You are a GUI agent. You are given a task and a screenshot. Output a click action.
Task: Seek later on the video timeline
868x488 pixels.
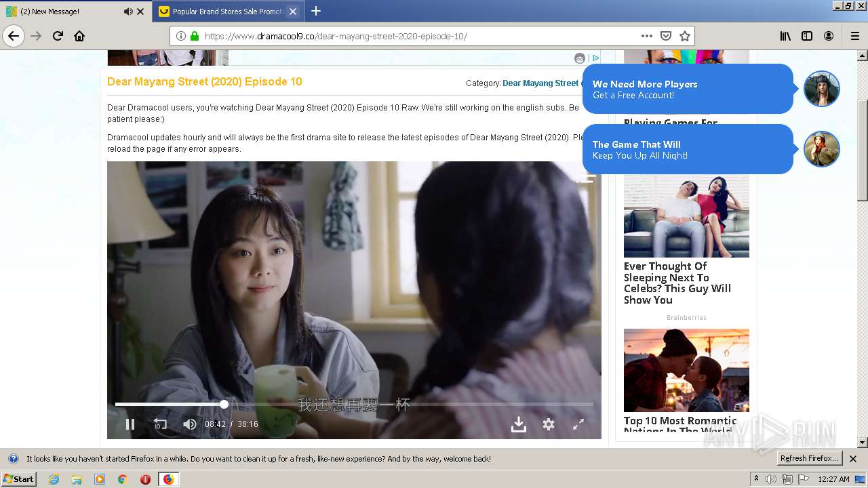(x=410, y=404)
